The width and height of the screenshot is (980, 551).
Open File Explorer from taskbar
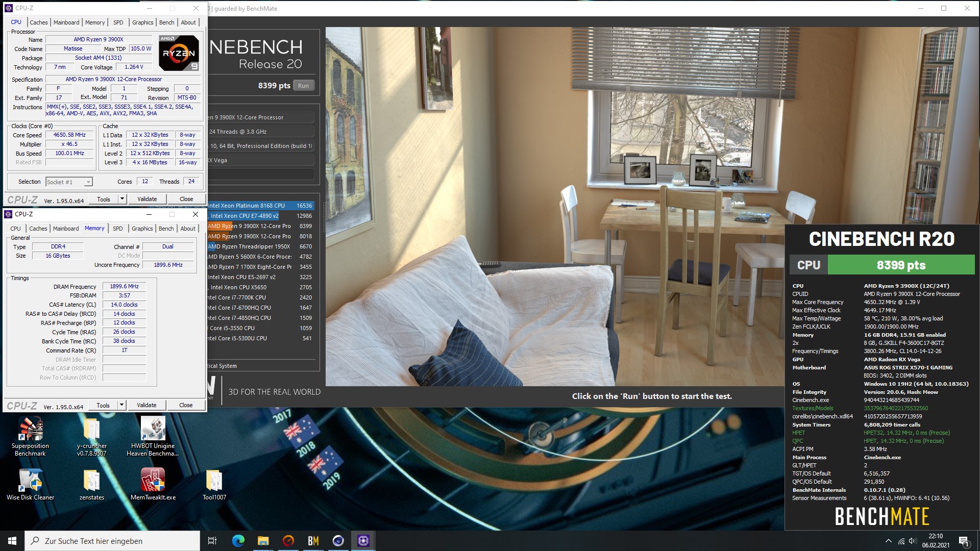(263, 541)
